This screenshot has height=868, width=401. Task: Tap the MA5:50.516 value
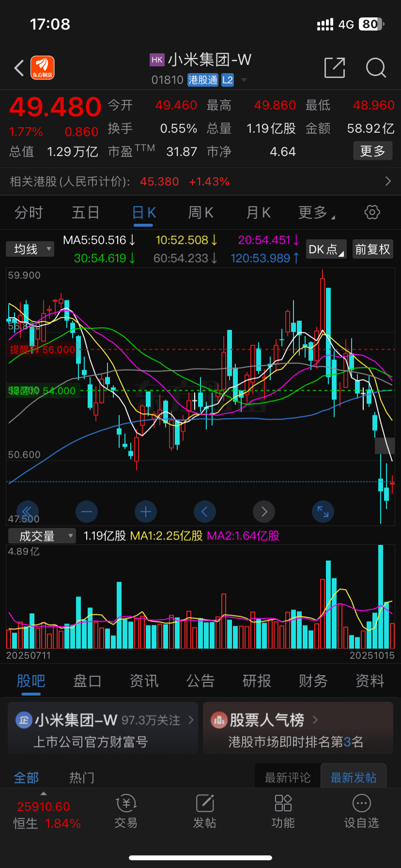point(99,240)
